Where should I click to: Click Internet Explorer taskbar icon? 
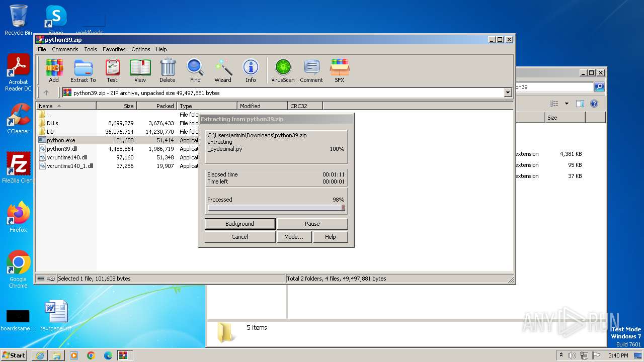[x=40, y=355]
